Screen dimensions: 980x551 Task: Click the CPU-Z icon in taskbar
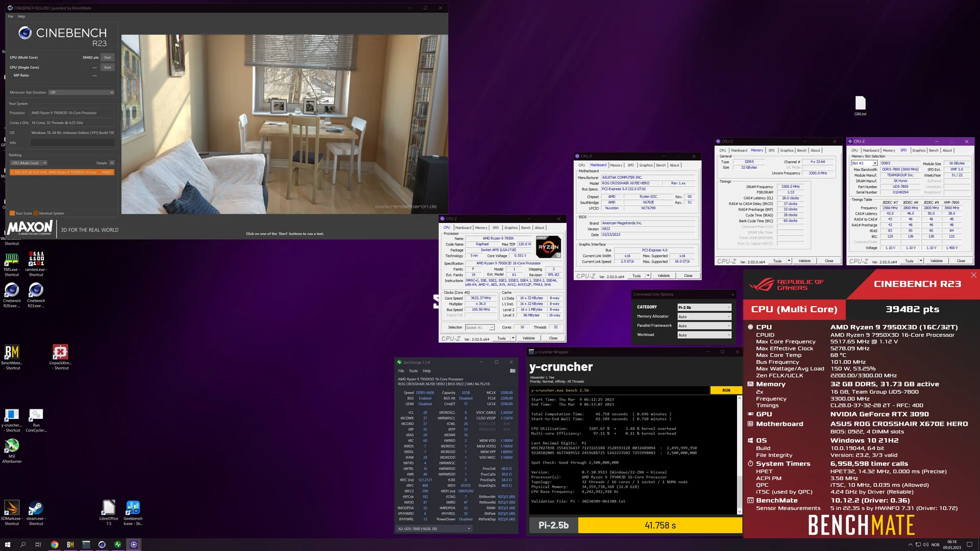point(134,544)
